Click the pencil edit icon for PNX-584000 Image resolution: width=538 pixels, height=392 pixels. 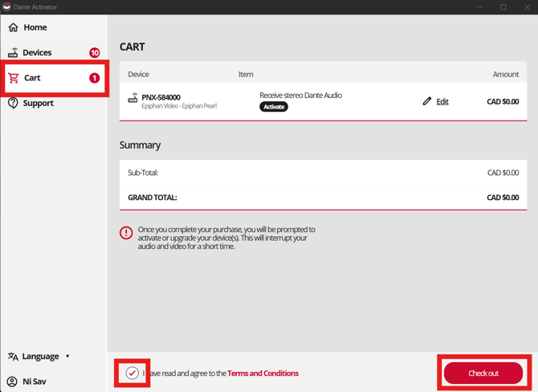coord(426,101)
